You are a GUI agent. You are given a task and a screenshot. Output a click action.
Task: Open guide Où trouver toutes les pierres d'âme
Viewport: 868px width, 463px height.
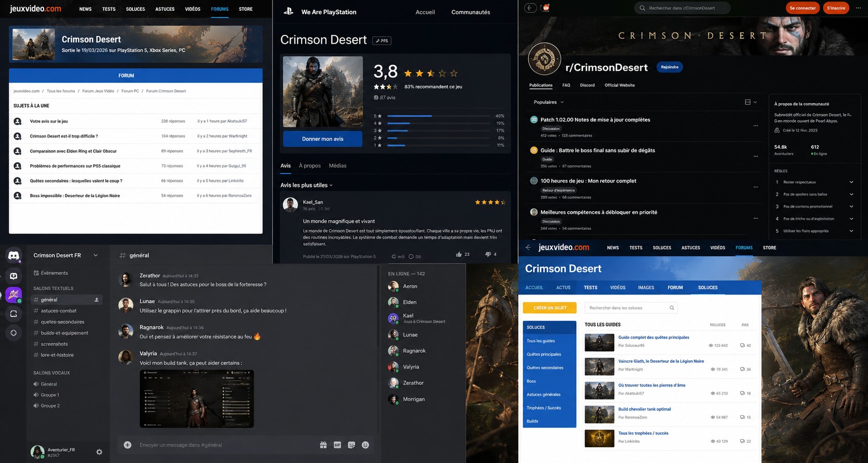pos(652,385)
